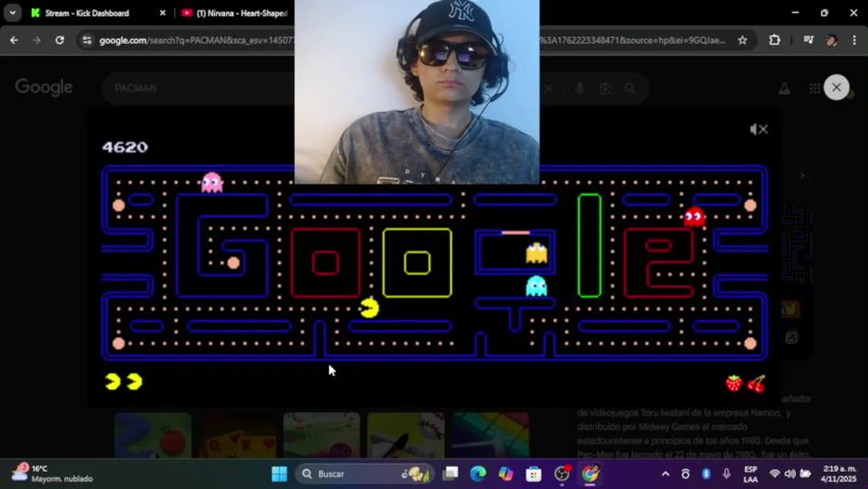
Task: Click the red ghost Blinky
Action: [694, 217]
